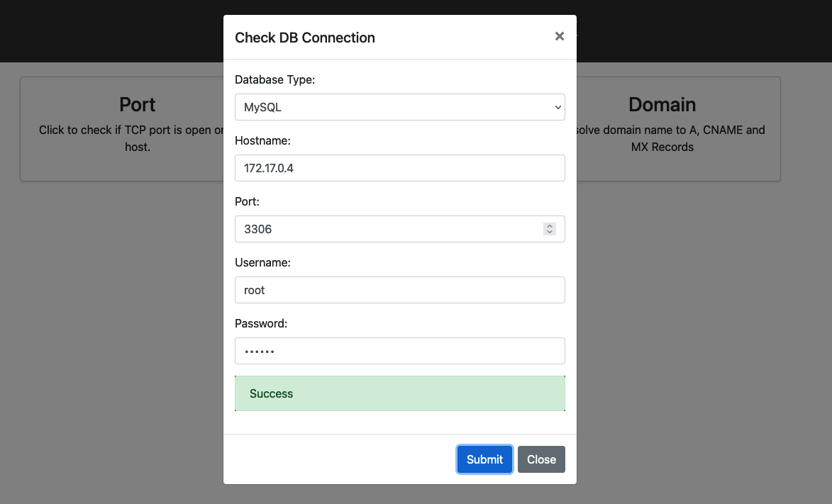Viewport: 832px width, 504px height.
Task: Click the Port label above 3306
Action: [x=248, y=201]
